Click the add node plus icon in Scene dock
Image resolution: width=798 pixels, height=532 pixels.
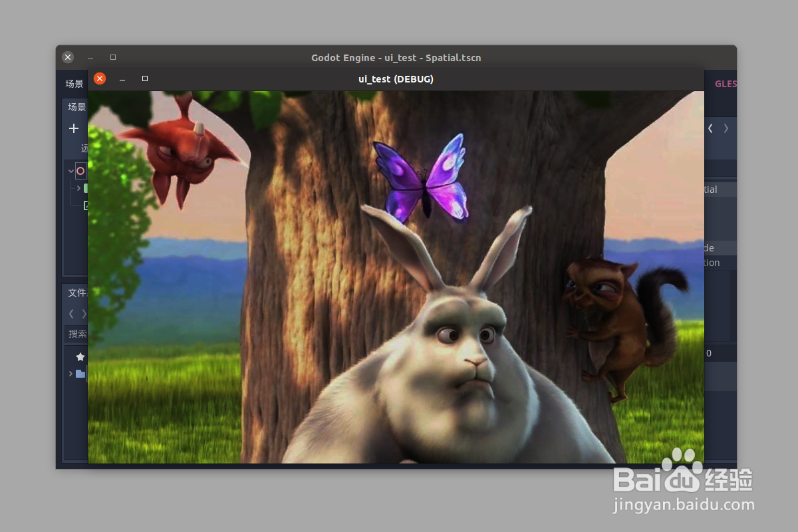tap(74, 128)
